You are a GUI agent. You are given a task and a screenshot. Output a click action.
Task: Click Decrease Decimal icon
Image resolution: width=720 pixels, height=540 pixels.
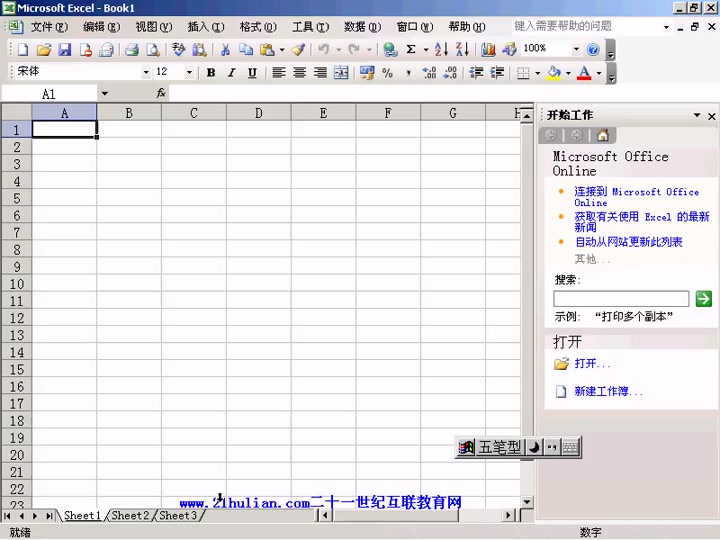pos(450,73)
